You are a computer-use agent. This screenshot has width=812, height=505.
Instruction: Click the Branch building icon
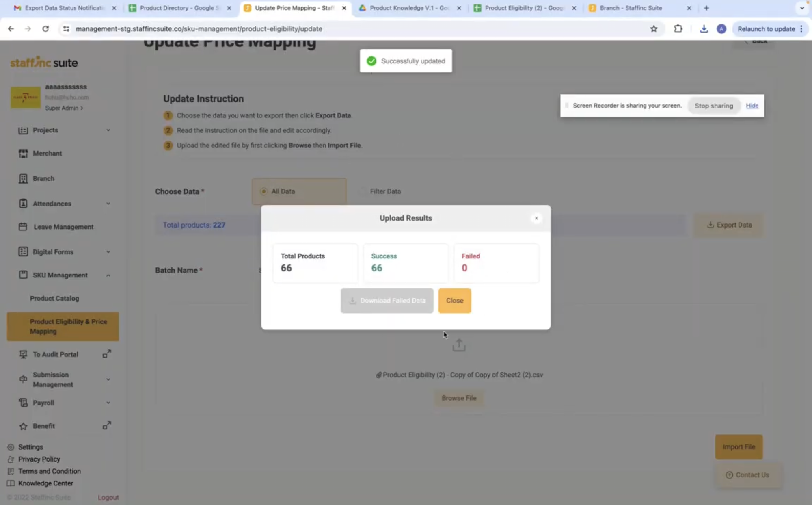23,178
